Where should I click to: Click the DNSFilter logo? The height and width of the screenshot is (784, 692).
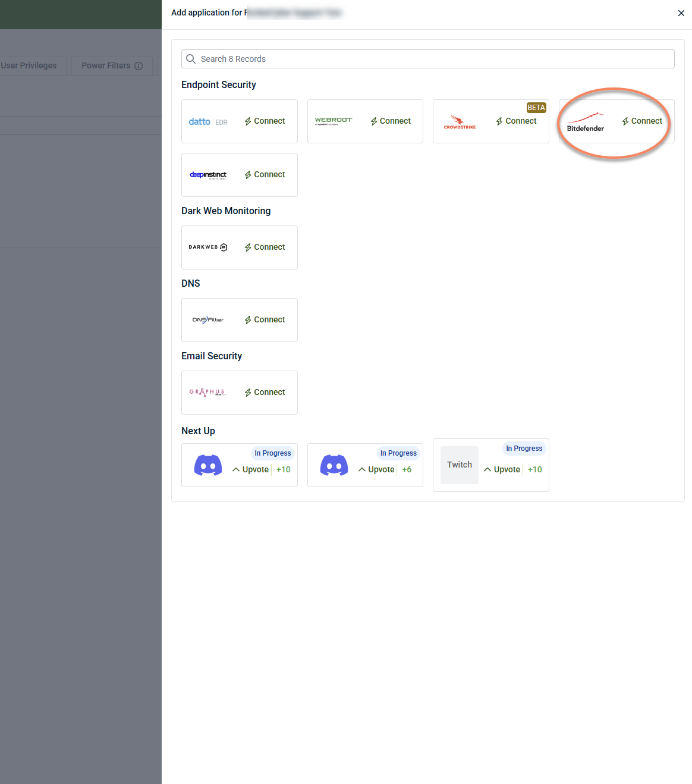tap(208, 320)
